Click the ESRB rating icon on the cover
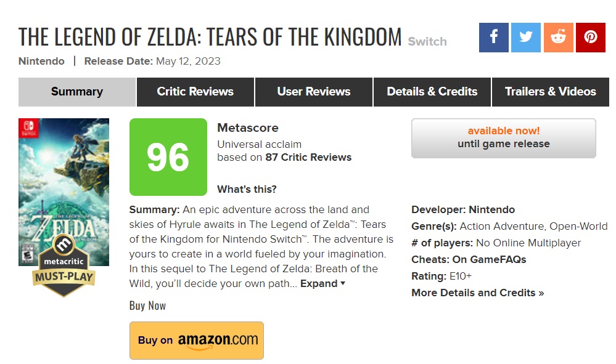 pos(27,253)
